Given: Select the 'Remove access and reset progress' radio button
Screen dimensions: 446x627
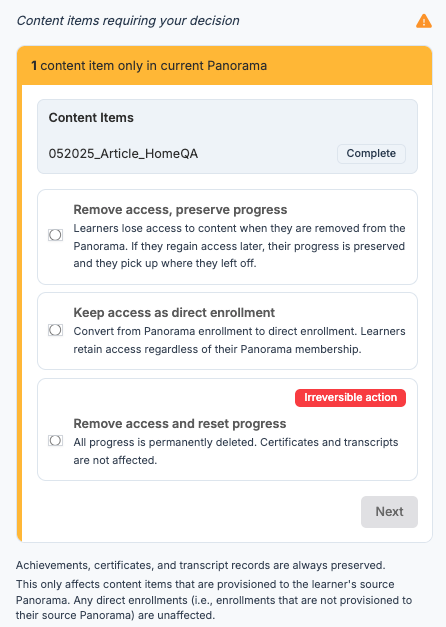Looking at the screenshot, I should tap(56, 441).
